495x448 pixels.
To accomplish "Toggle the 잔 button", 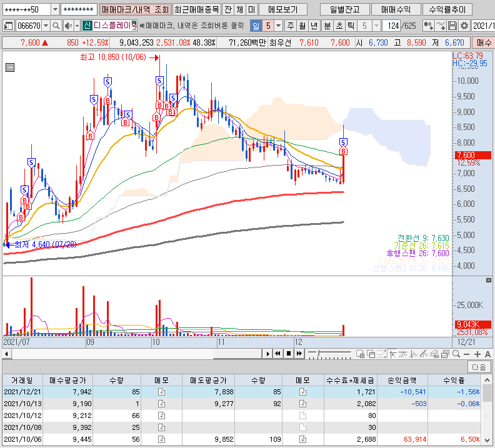I will 228,9.
